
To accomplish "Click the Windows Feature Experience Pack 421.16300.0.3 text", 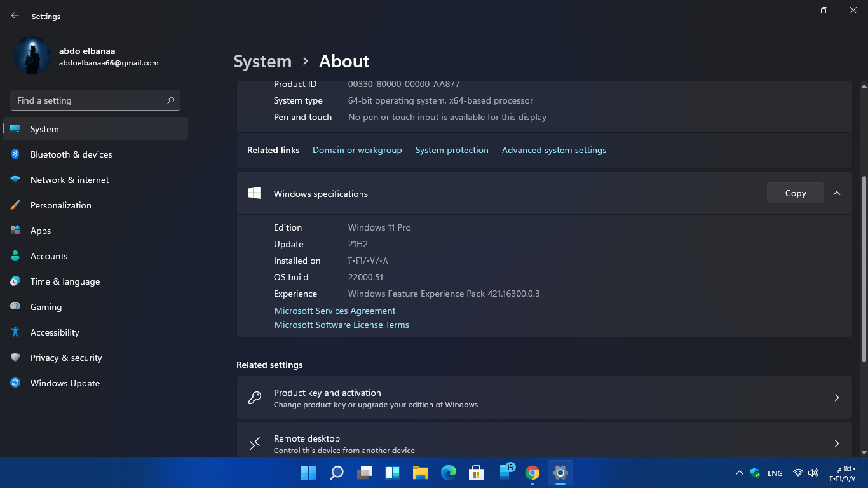I will [x=444, y=294].
